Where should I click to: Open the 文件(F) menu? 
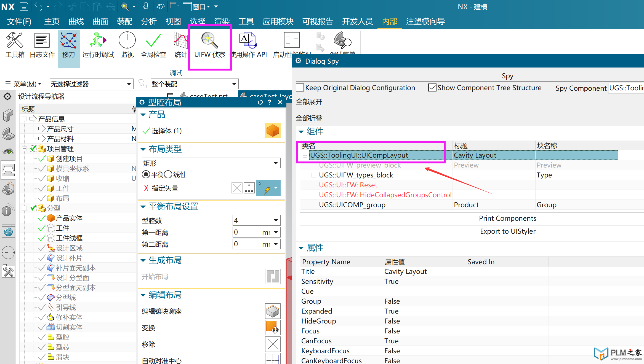pyautogui.click(x=19, y=21)
